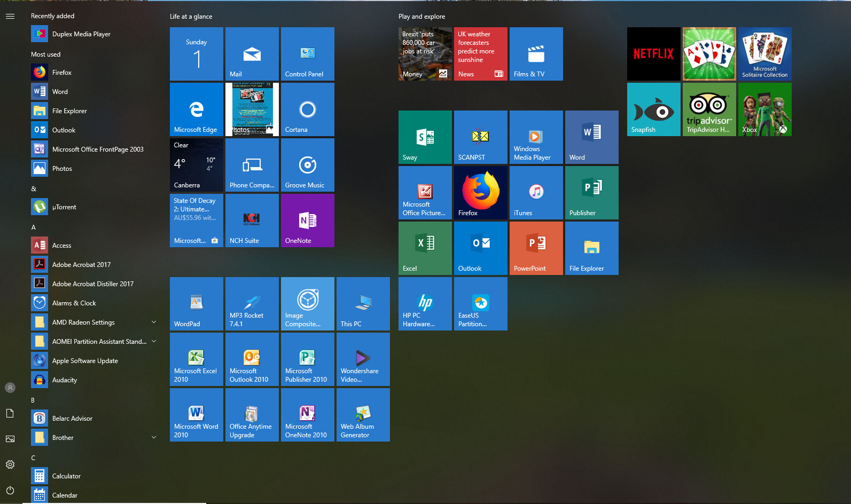Open the TripAdvisor tile
Viewport: 851px width, 504px height.
coord(709,109)
